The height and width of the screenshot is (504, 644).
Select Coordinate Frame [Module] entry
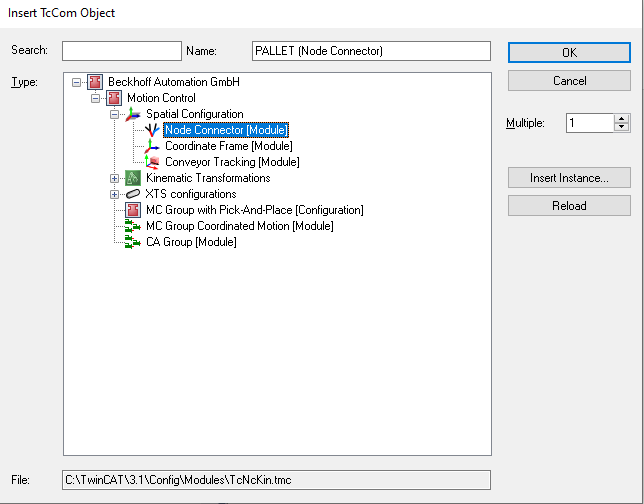click(x=229, y=146)
